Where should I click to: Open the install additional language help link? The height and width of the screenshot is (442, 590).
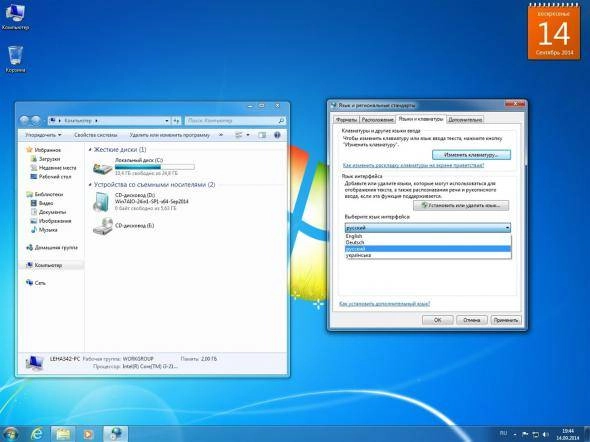385,304
